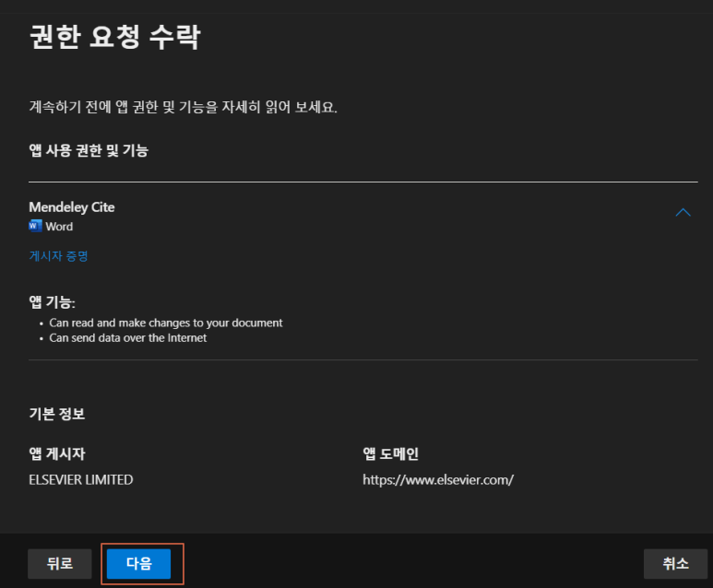This screenshot has height=588, width=713.
Task: Click the Word label next to the icon
Action: tap(59, 227)
